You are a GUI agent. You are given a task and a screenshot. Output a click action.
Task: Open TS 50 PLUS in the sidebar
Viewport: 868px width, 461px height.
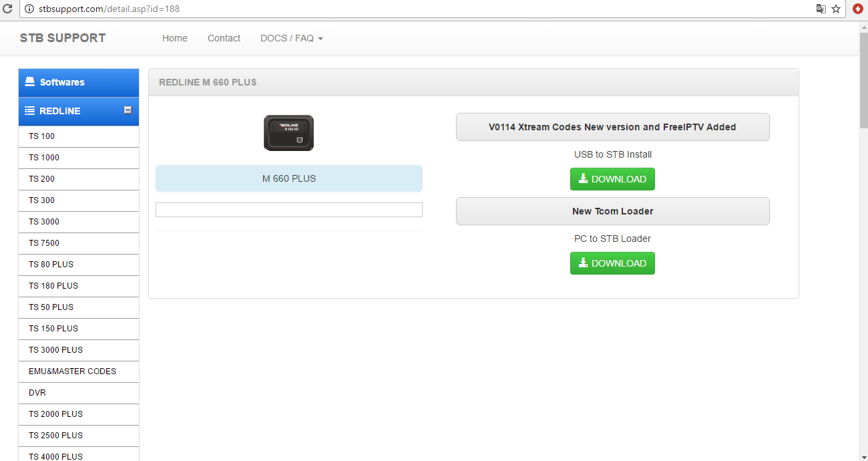coord(79,307)
